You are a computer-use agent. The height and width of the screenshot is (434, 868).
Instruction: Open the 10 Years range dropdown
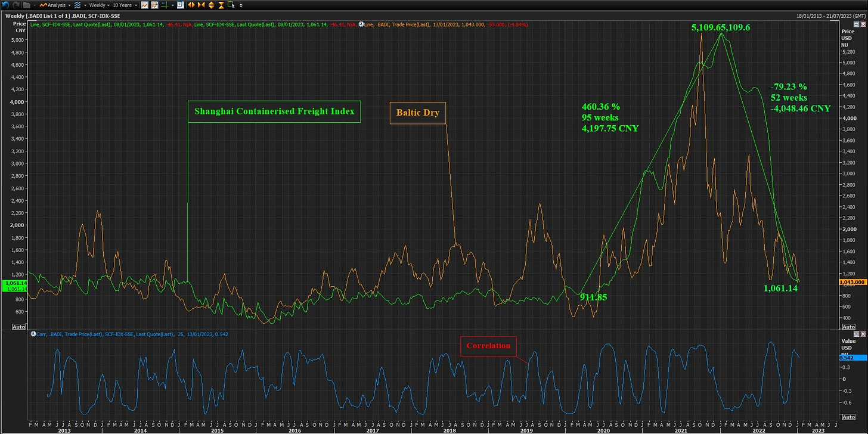click(125, 5)
